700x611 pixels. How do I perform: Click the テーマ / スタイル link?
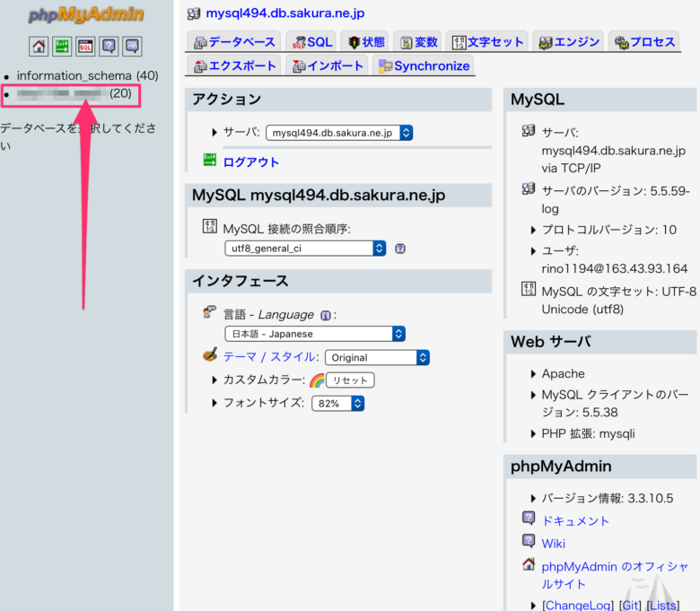click(x=268, y=356)
